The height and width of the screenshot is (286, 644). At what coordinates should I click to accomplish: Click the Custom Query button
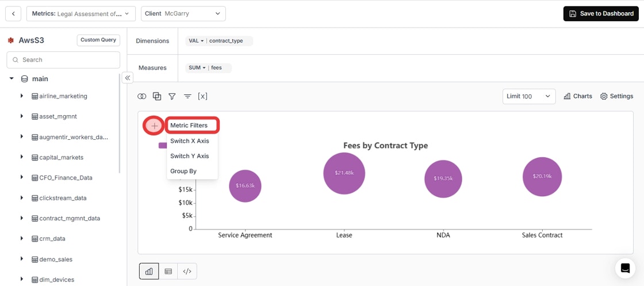[98, 40]
